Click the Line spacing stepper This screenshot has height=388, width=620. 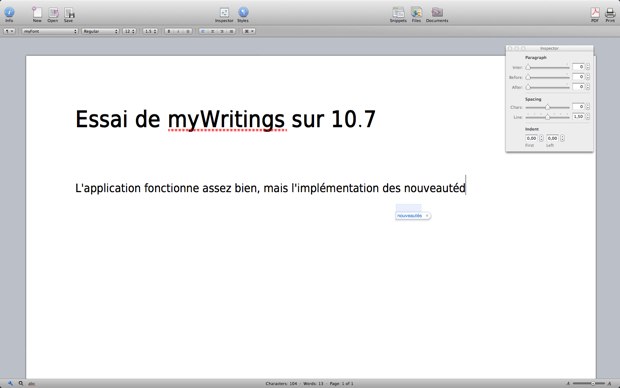click(x=588, y=117)
